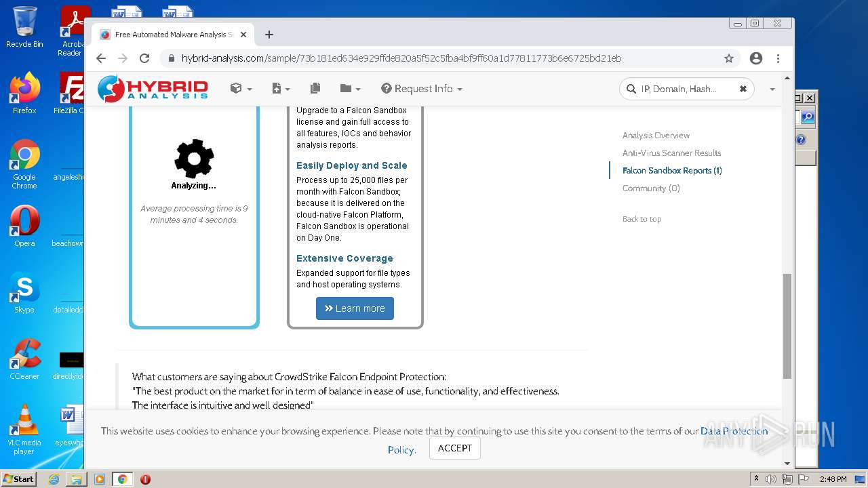The height and width of the screenshot is (488, 868).
Task: Click the Easily Deploy and Scale heading
Action: click(352, 165)
